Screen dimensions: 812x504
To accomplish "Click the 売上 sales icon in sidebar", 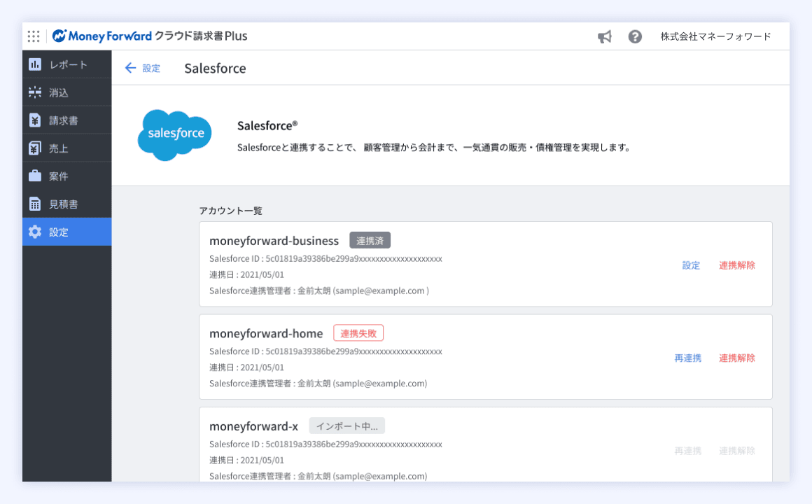I will pos(35,148).
